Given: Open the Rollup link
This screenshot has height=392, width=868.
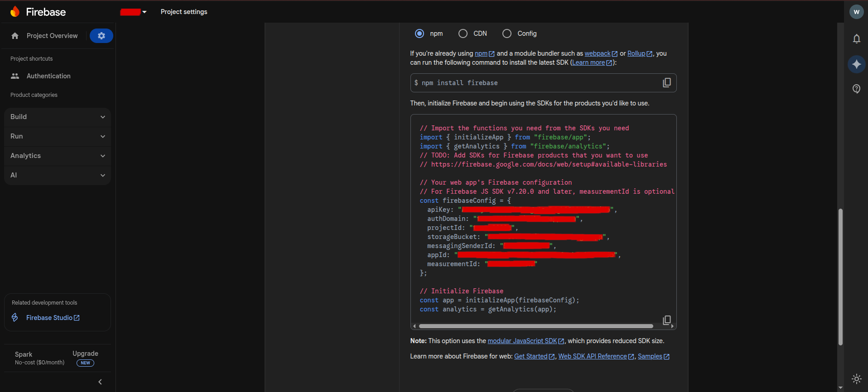Looking at the screenshot, I should pos(640,53).
